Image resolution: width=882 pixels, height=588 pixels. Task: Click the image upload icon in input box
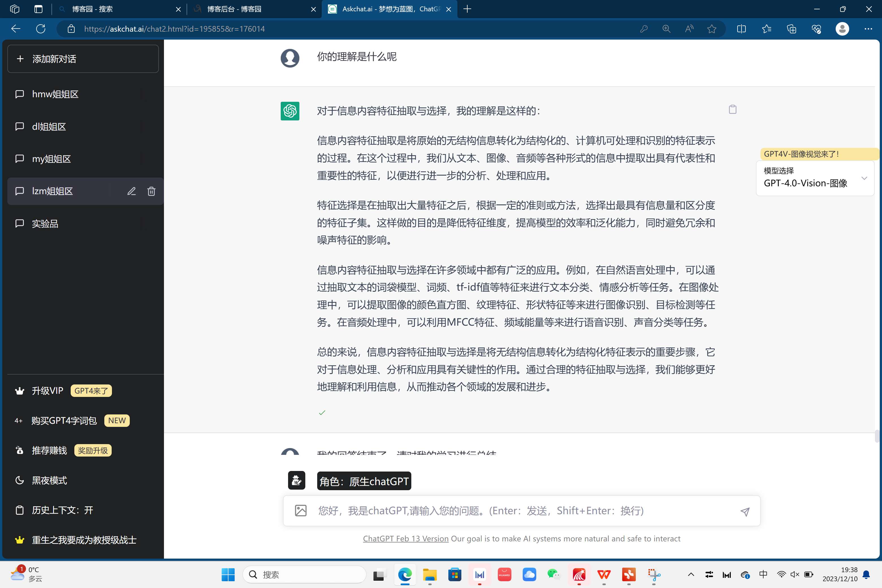pos(301,510)
